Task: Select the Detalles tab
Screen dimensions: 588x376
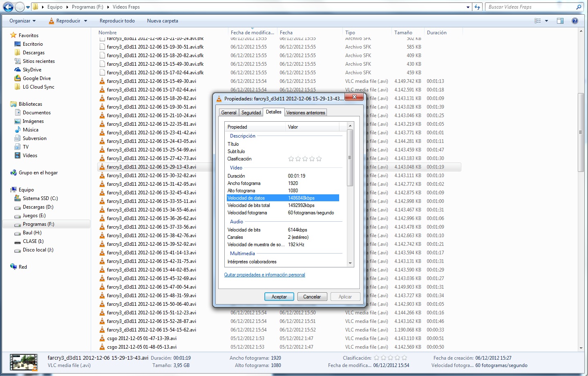Action: point(273,112)
